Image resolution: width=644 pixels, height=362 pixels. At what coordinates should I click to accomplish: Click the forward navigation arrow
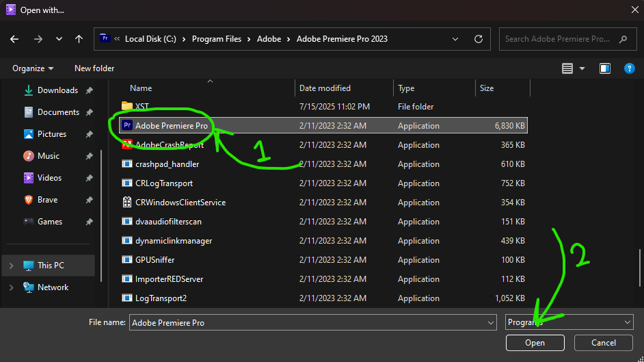pos(38,39)
